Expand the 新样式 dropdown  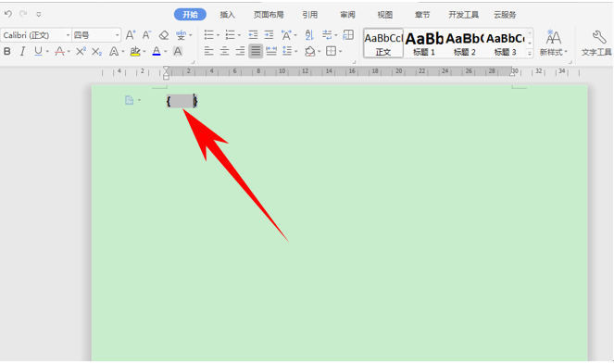[553, 44]
